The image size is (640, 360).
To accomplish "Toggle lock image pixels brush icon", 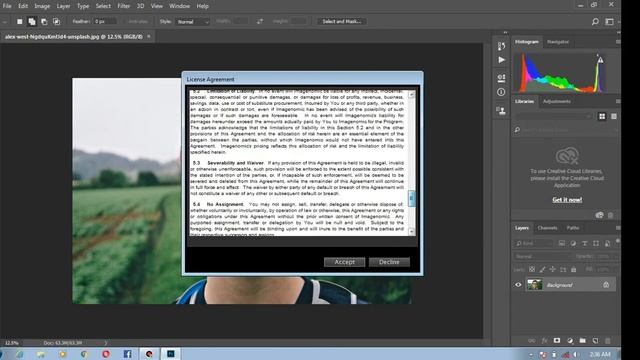I will [x=542, y=269].
